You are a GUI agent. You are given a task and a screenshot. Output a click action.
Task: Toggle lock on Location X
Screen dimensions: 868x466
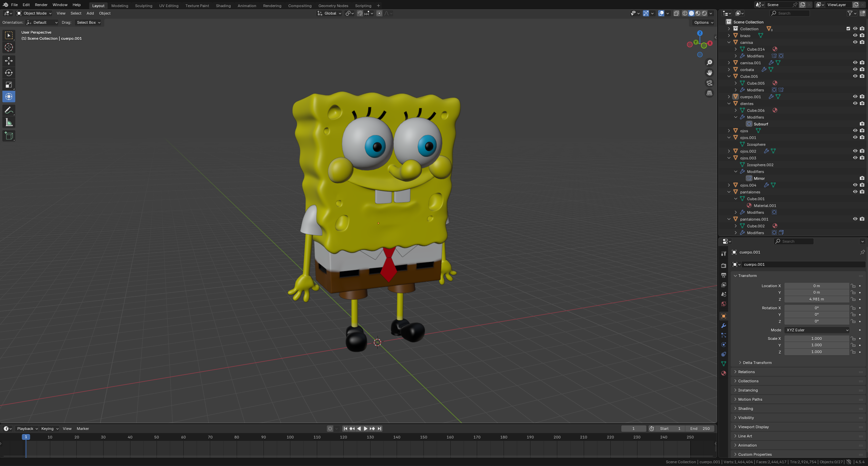click(x=853, y=286)
